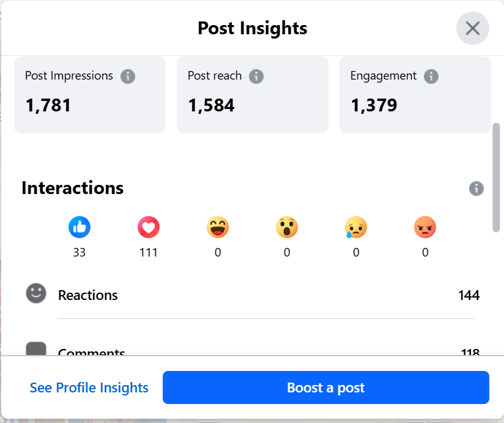504x423 pixels.
Task: Click info icon beside Engagement
Action: point(431,77)
